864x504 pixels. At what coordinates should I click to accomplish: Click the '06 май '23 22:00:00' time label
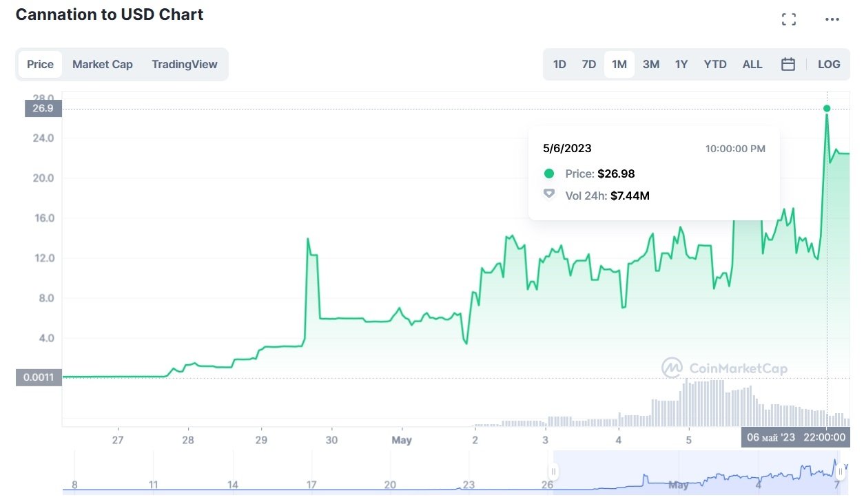(x=796, y=437)
